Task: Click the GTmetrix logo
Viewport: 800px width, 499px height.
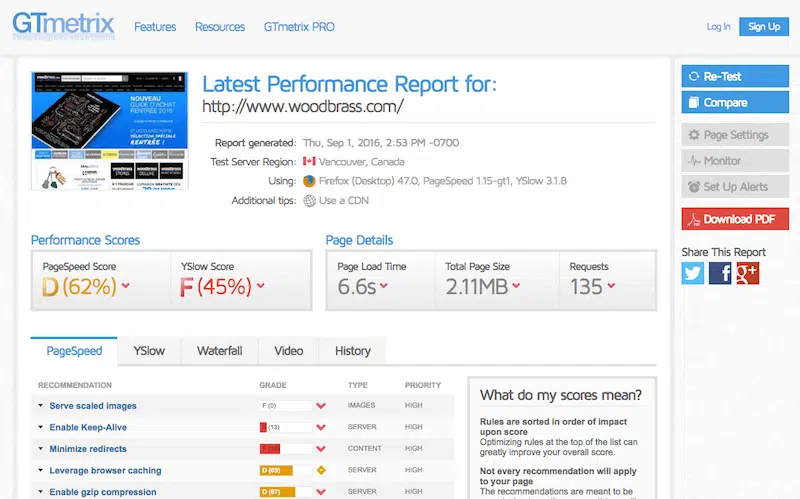Action: click(x=63, y=25)
